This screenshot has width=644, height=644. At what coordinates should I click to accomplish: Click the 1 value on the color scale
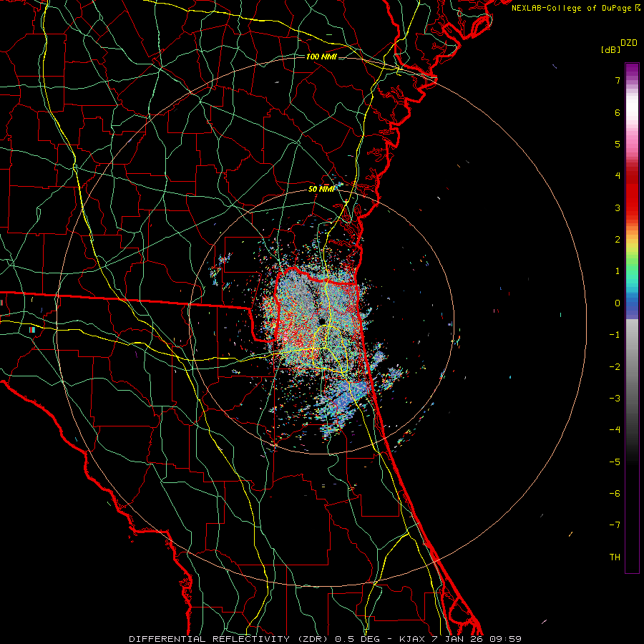618,271
